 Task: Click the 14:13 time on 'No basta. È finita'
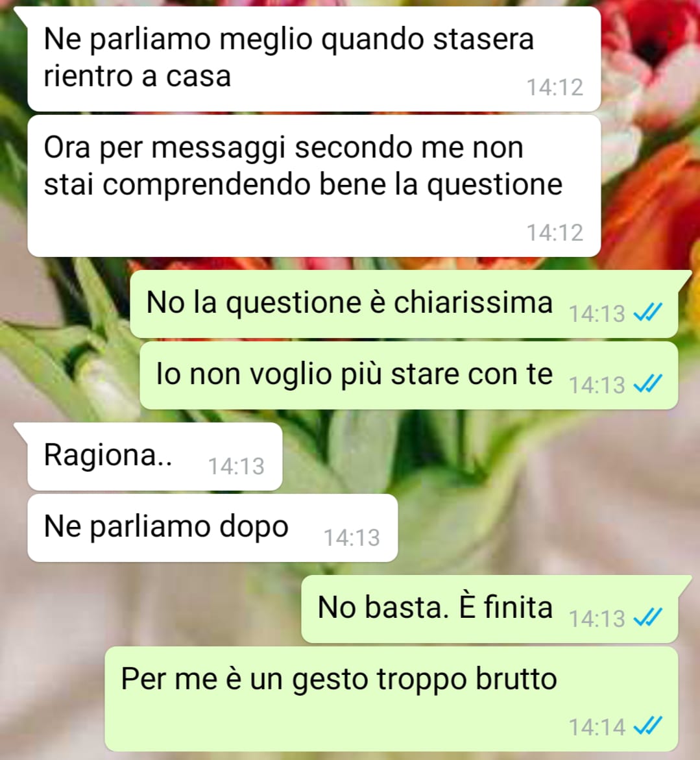597,619
